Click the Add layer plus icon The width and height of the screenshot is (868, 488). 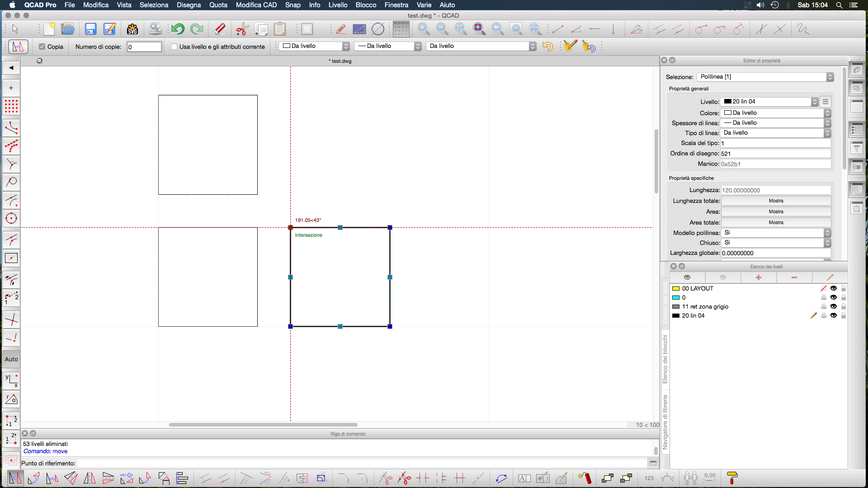[758, 277]
